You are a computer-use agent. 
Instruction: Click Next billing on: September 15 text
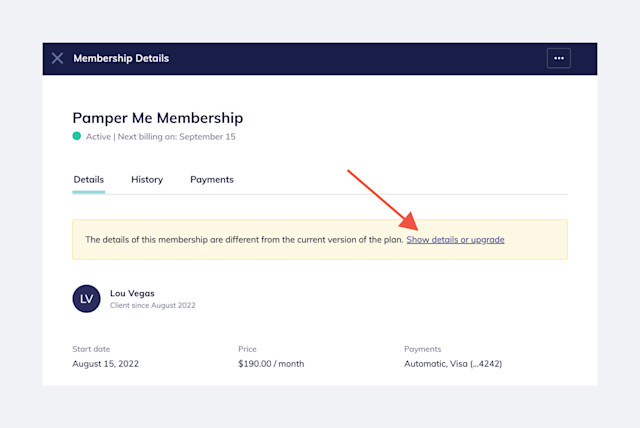[x=176, y=137]
